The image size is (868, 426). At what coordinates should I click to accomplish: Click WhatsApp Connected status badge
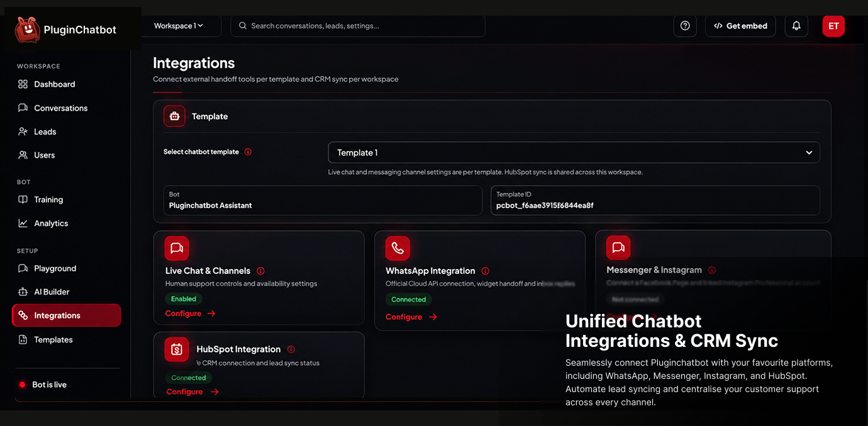point(409,300)
